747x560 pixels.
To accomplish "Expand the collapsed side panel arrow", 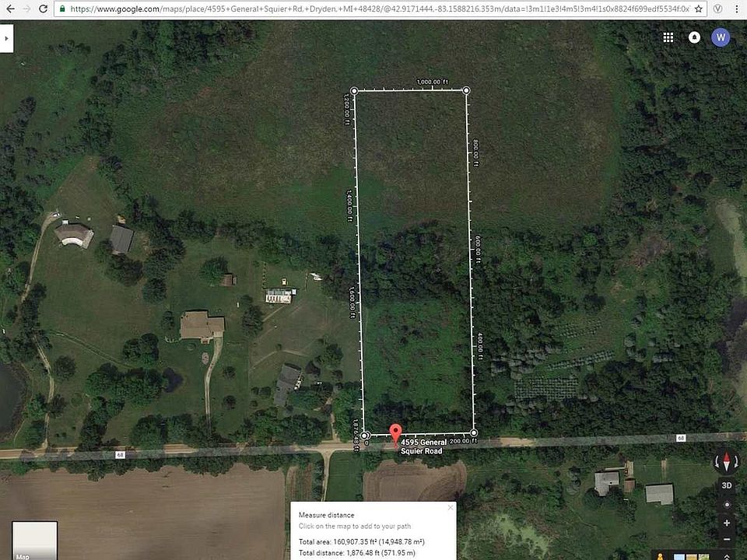I will tap(7, 38).
